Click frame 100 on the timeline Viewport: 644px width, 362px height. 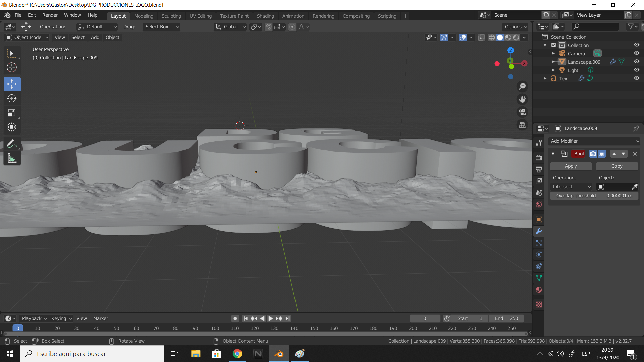tap(215, 328)
